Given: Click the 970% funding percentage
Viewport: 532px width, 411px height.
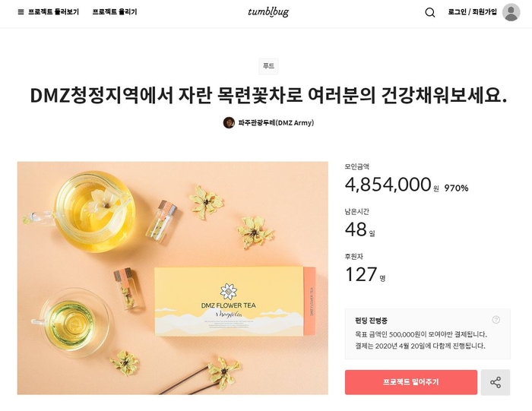Looking at the screenshot, I should click(456, 188).
